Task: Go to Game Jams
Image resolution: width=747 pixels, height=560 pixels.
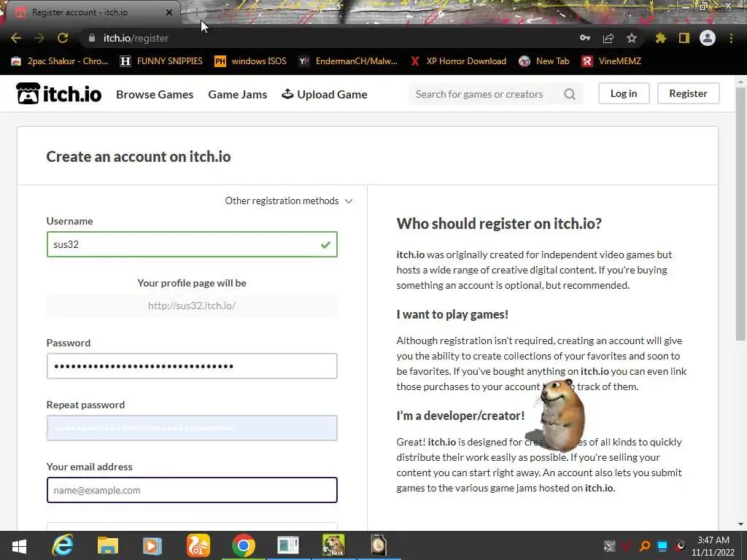Action: 238,94
